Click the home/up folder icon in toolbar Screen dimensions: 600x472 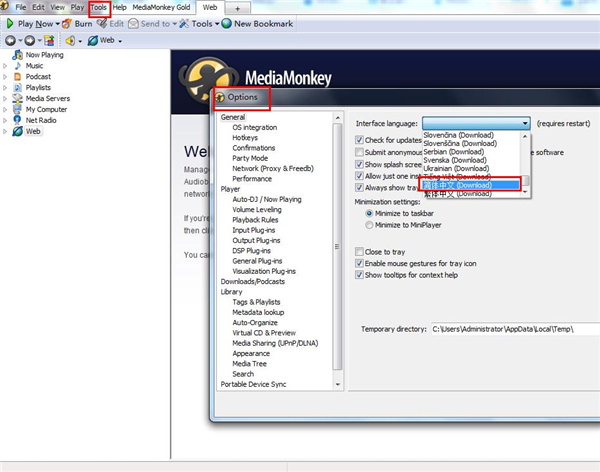tap(49, 40)
